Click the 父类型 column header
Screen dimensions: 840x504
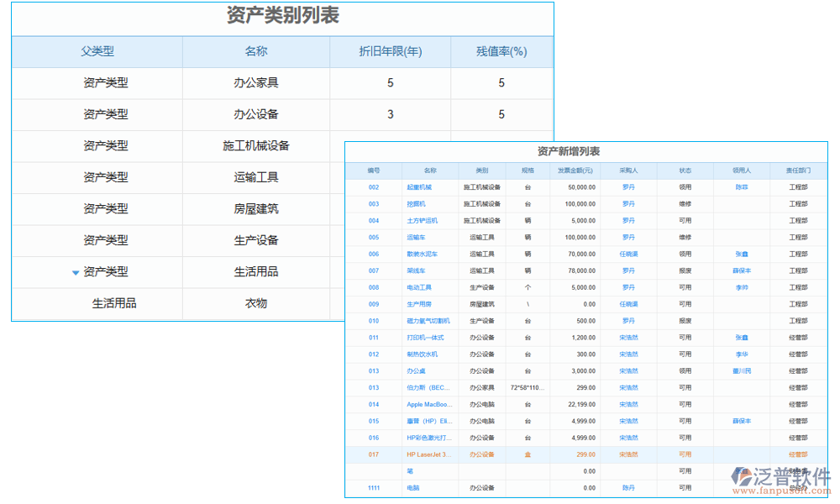pyautogui.click(x=97, y=51)
